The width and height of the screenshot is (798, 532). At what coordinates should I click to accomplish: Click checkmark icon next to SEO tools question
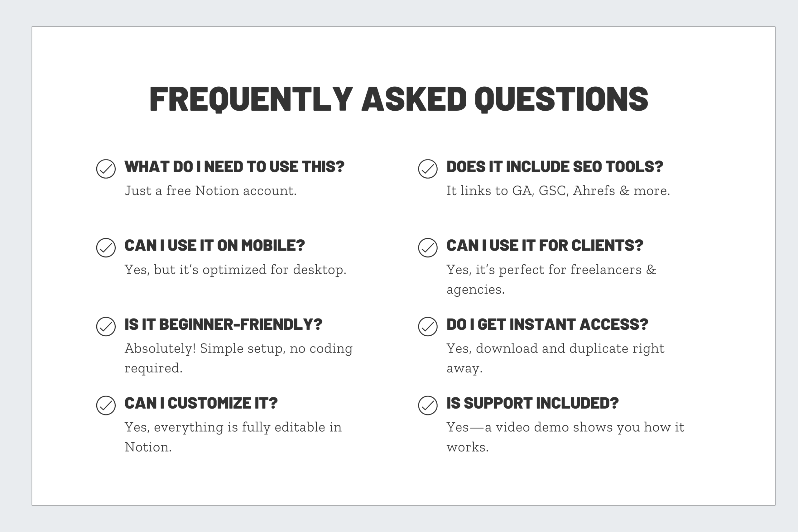427,169
